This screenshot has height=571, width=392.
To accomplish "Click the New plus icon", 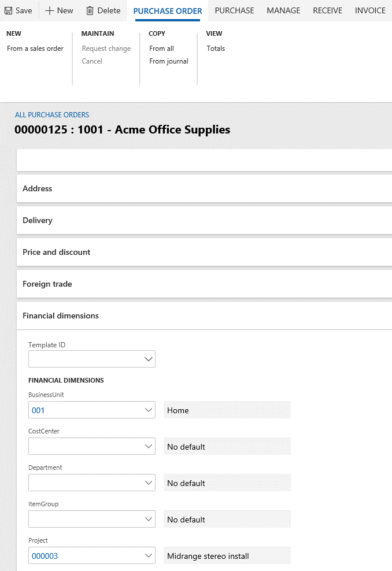I will 49,11.
